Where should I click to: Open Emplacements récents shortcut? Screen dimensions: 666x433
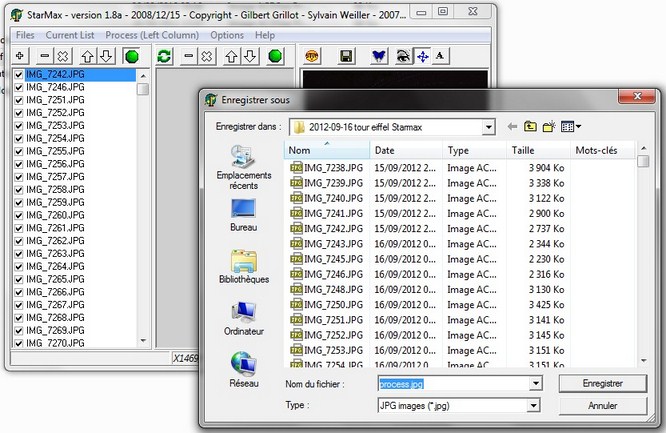pyautogui.click(x=243, y=167)
